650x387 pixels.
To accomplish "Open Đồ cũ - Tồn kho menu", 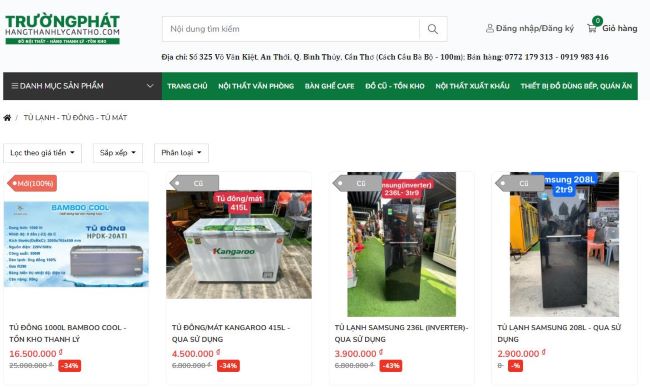I will pos(395,86).
